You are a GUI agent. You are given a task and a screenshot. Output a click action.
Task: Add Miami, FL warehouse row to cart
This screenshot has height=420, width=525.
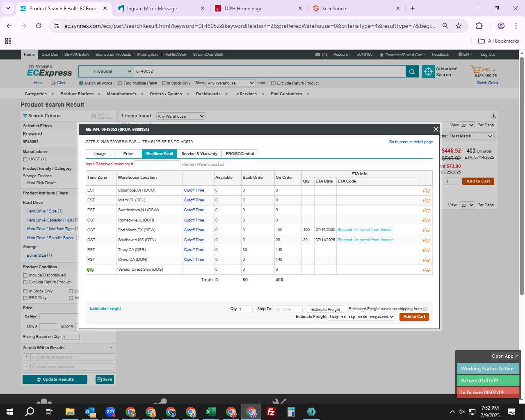(x=426, y=201)
